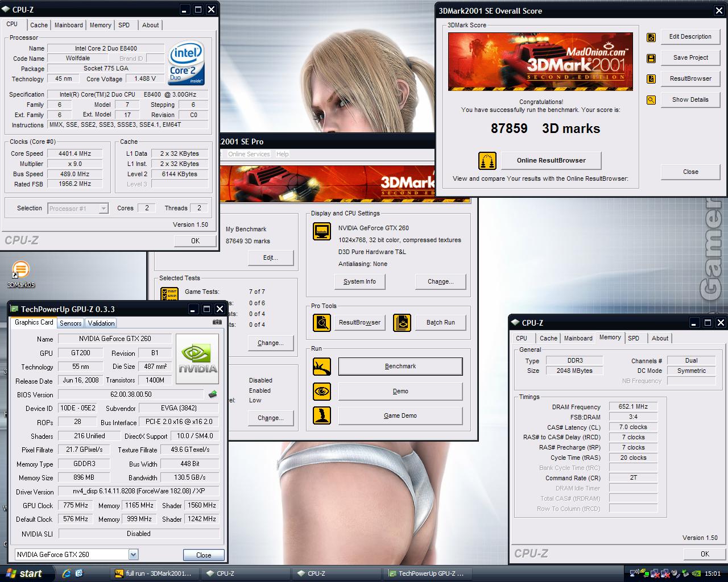The width and height of the screenshot is (728, 582).
Task: Open the Online Services menu in 3DMark2001
Action: 249,154
